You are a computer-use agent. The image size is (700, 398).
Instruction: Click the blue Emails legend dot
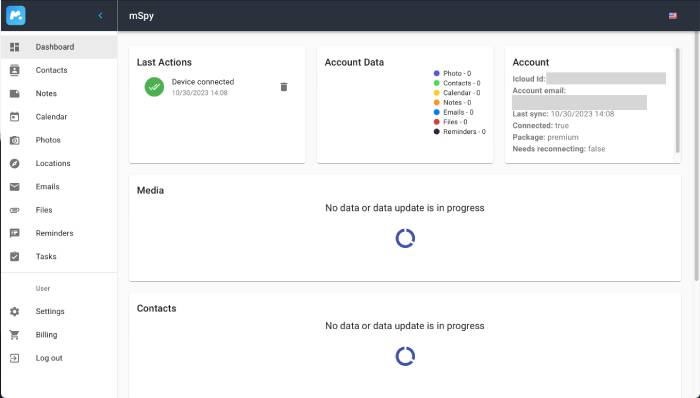[437, 112]
